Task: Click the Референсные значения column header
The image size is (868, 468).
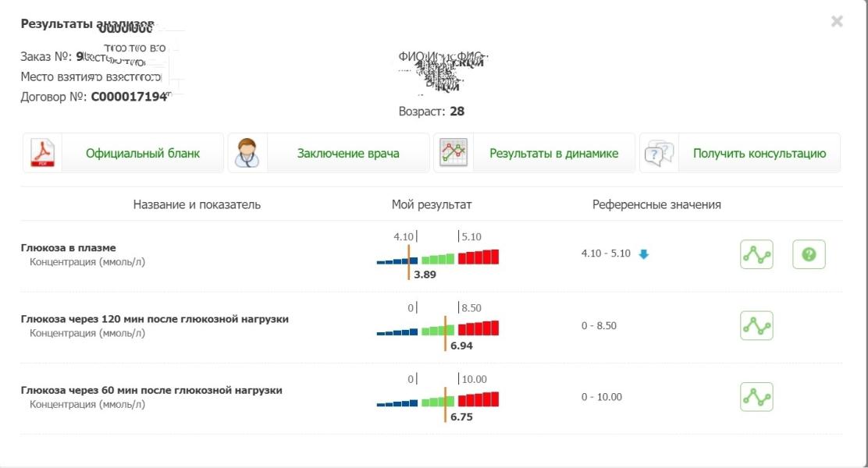Action: click(x=656, y=204)
